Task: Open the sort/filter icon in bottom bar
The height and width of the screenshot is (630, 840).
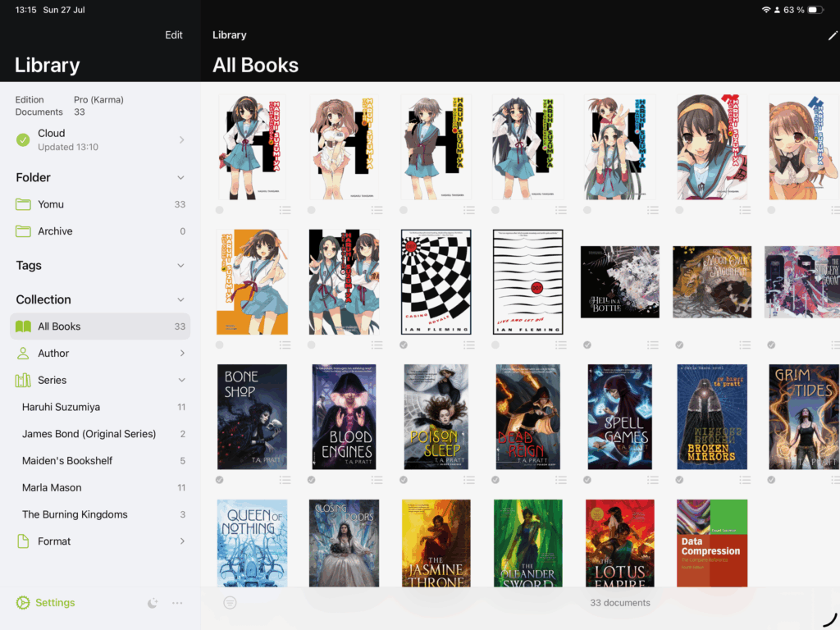Action: [230, 603]
